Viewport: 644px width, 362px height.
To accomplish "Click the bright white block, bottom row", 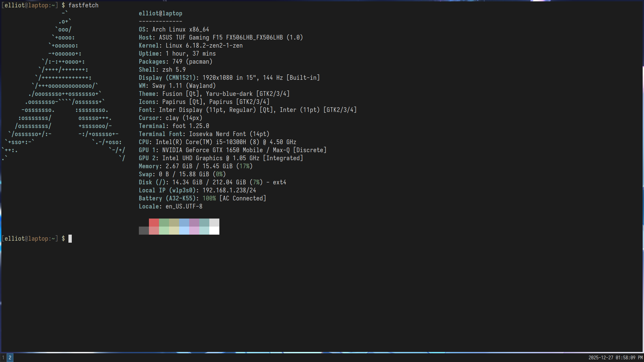I will click(x=214, y=231).
